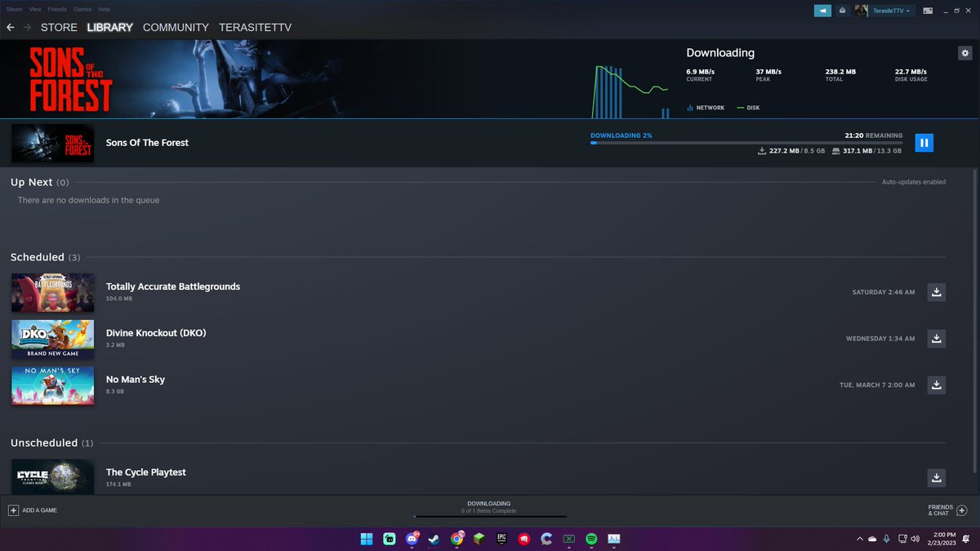Click Totally Accurate Battlegrounds thumbnail

tap(52, 292)
